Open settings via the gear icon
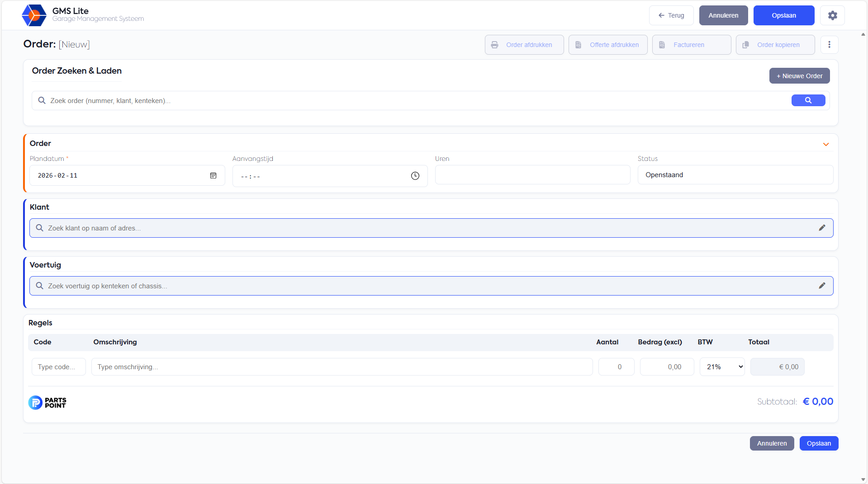The width and height of the screenshot is (868, 484). [x=832, y=15]
